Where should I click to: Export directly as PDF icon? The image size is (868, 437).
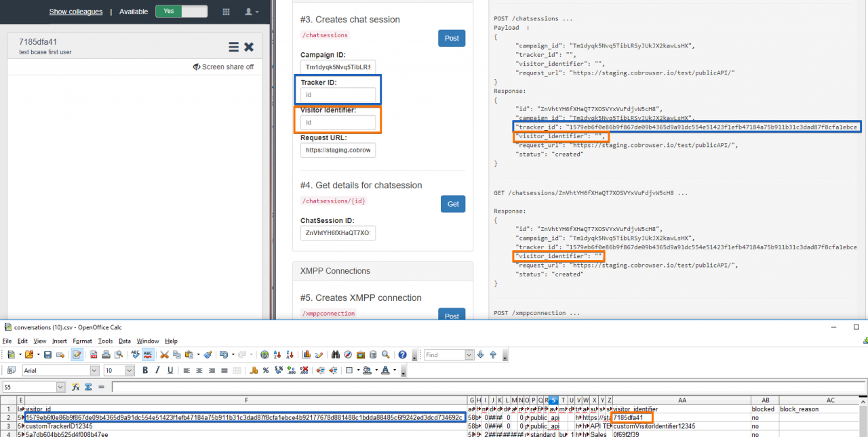(x=94, y=354)
